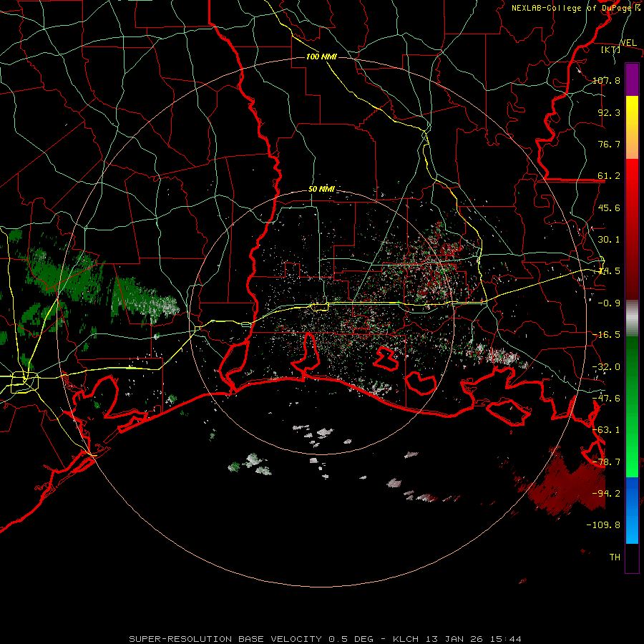The image size is (644, 644).
Task: Select the 76.7 velocity scale value
Action: 609,144
